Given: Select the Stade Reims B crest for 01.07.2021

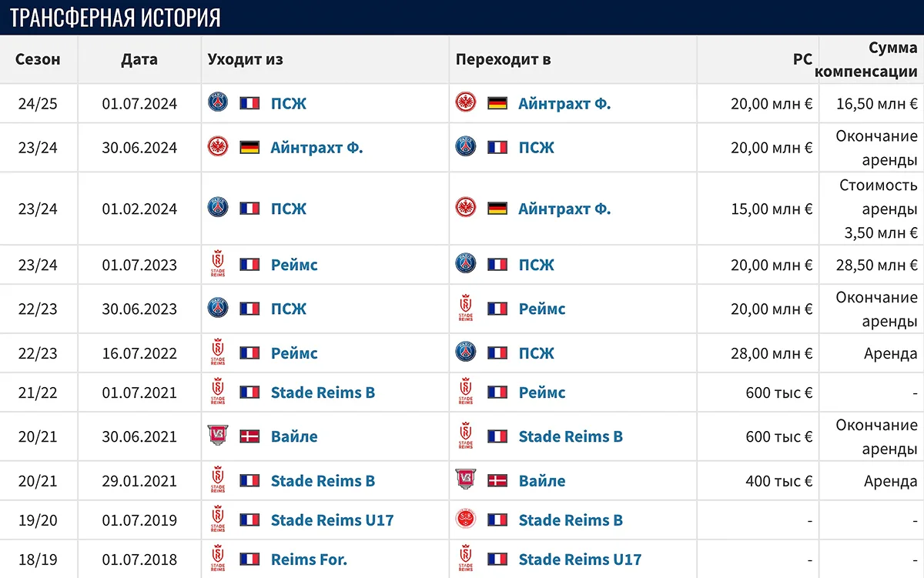Looking at the screenshot, I should pyautogui.click(x=218, y=392).
